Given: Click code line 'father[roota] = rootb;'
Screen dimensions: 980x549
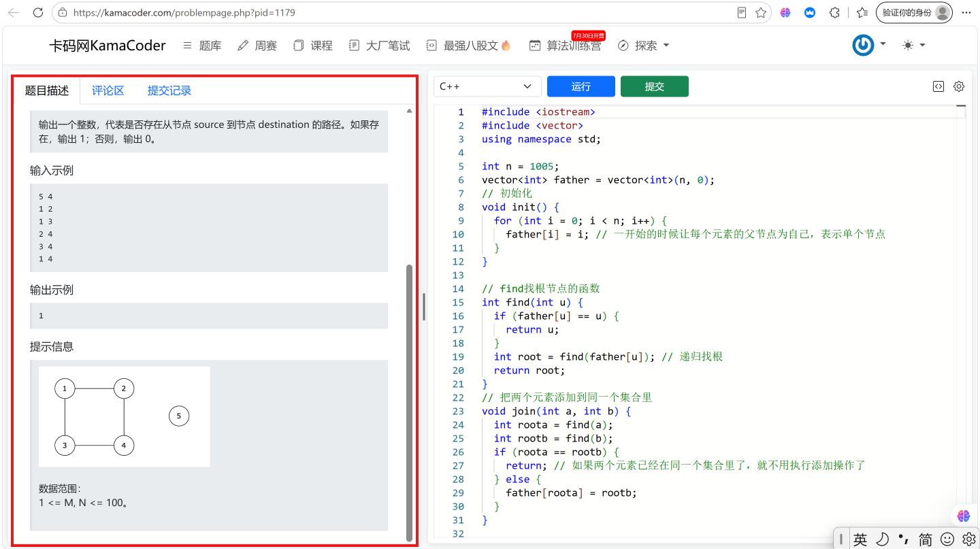Looking at the screenshot, I should click(x=572, y=493).
